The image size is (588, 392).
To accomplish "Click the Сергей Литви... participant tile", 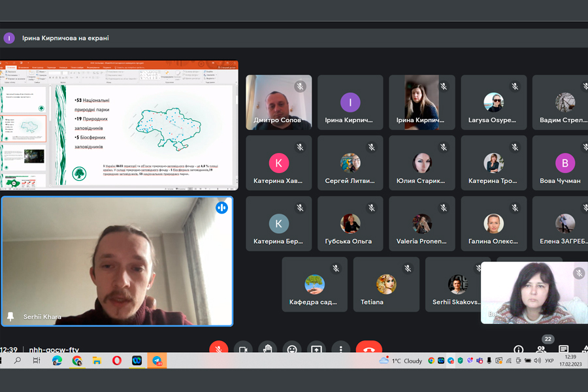I will click(350, 163).
